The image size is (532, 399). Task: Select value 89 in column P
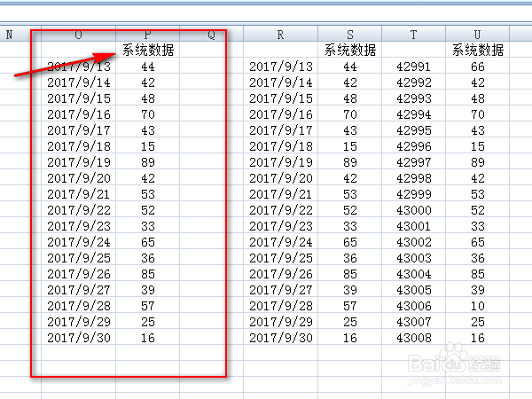point(148,162)
